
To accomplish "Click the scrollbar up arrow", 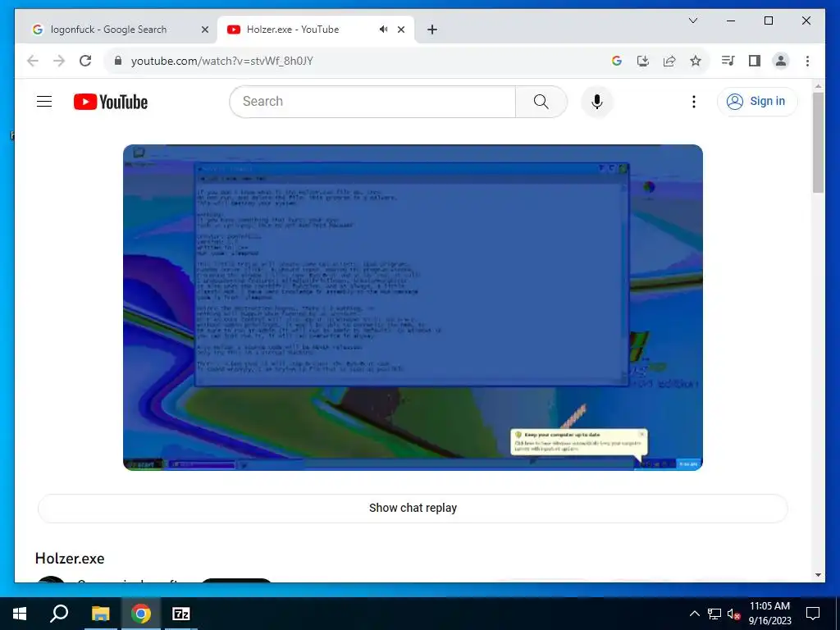I will click(x=818, y=85).
